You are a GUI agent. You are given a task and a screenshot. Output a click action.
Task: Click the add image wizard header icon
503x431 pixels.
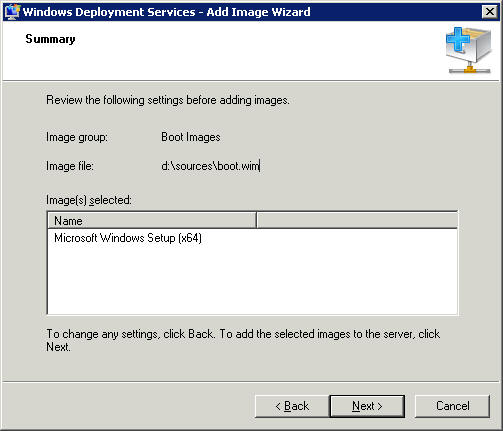tap(468, 50)
